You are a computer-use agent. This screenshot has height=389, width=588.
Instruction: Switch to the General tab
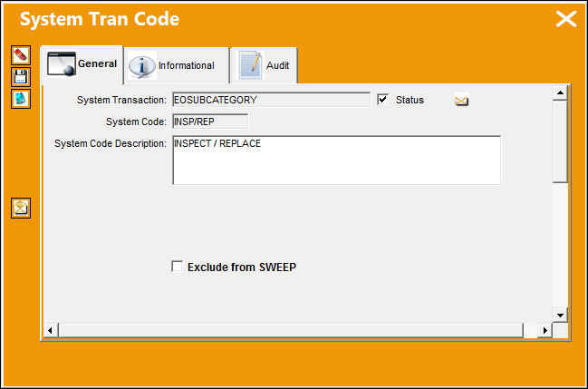(82, 64)
